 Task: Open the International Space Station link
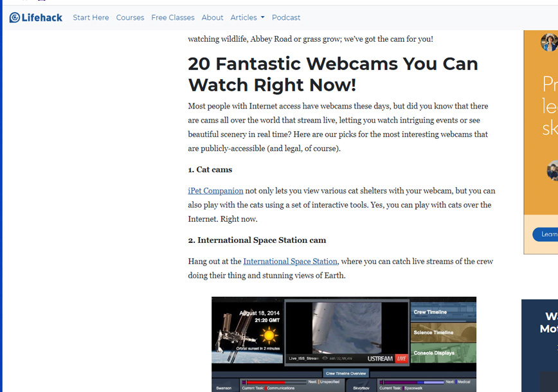coord(290,262)
